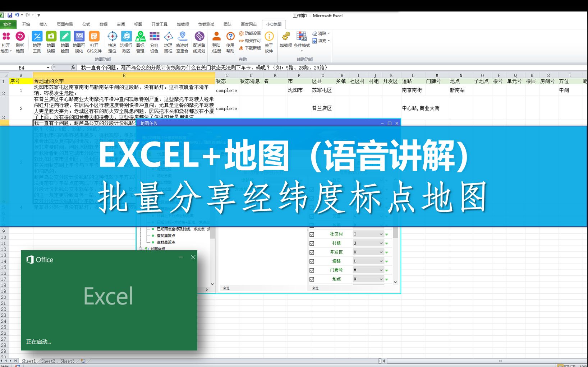Switch to the 公式 Formulas tab
588x367 pixels.
point(86,24)
